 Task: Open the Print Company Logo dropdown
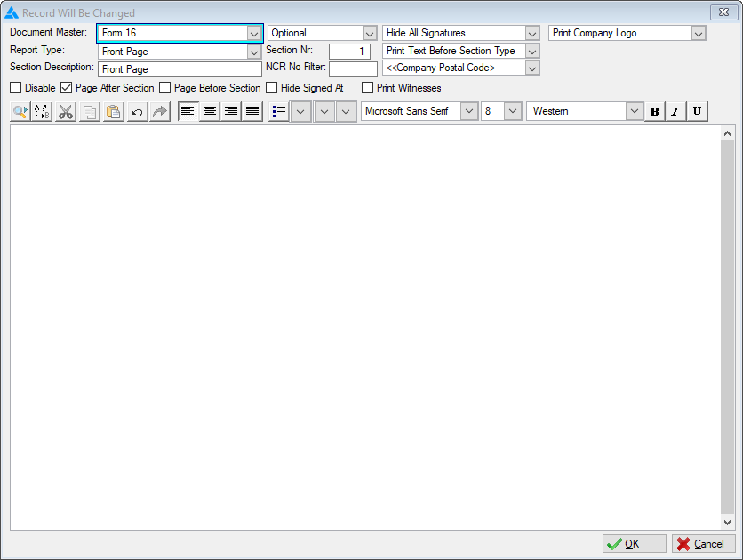698,34
